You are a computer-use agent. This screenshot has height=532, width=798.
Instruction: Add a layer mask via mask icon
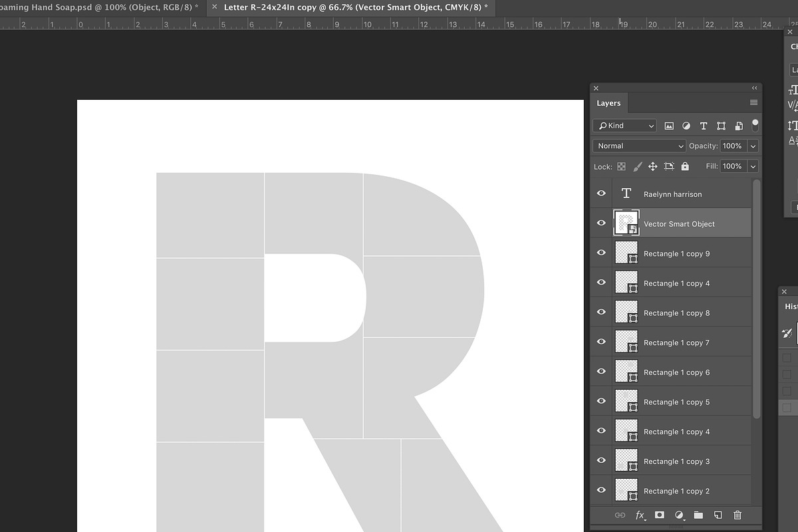coord(660,515)
